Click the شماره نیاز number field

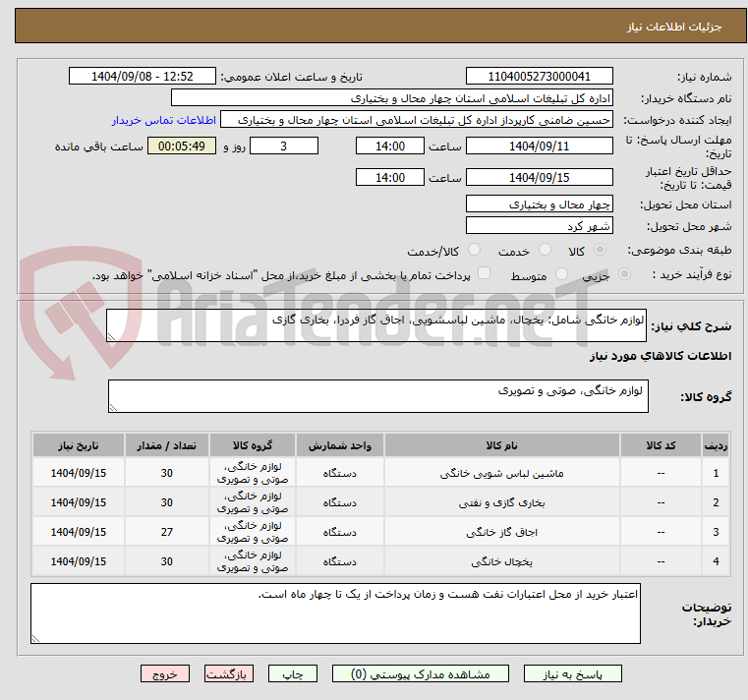(539, 77)
